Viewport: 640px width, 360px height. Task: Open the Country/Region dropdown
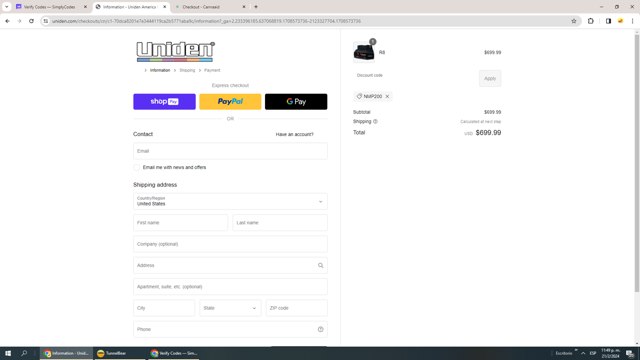(230, 201)
